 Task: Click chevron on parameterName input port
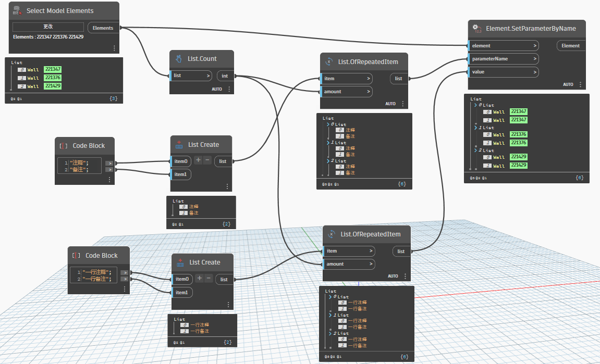tap(535, 59)
